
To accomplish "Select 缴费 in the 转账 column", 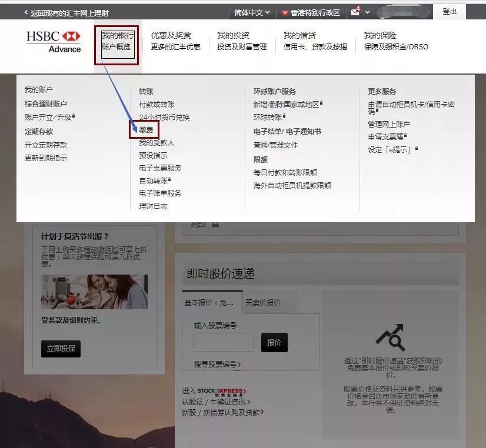I will click(x=146, y=130).
